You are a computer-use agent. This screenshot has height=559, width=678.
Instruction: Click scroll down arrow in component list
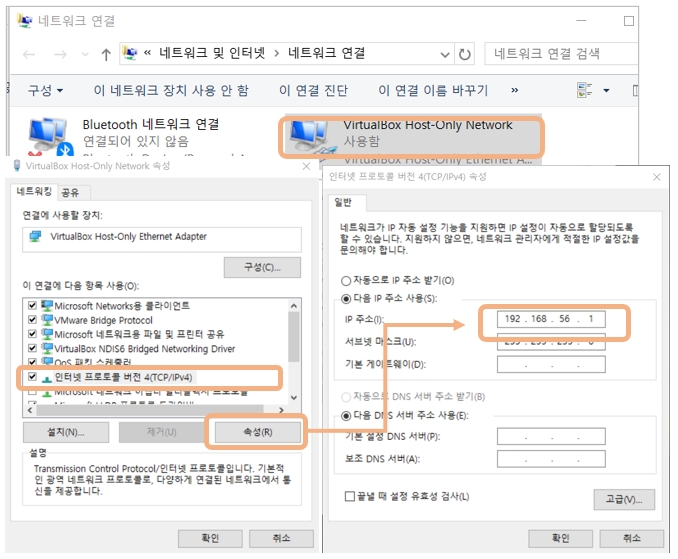[x=294, y=398]
